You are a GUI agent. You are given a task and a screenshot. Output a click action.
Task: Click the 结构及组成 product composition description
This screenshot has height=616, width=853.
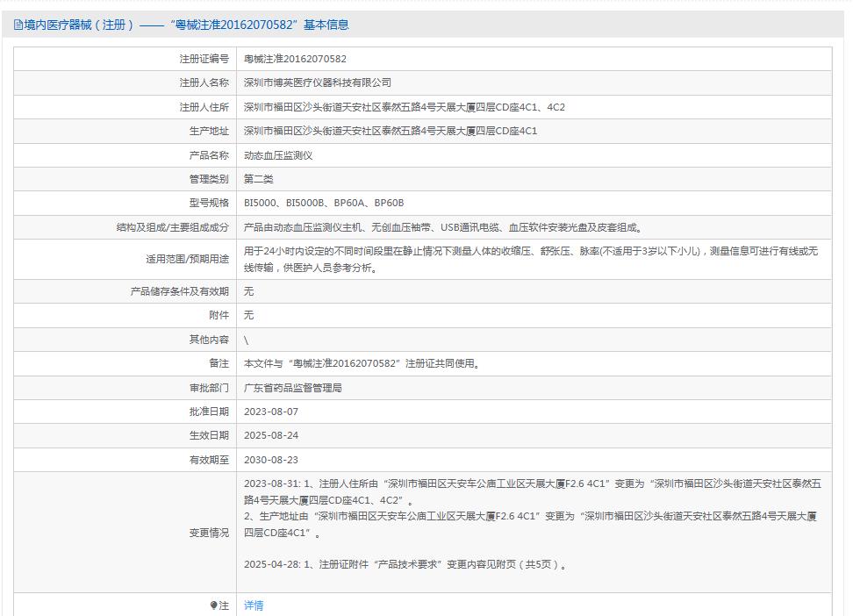click(443, 227)
